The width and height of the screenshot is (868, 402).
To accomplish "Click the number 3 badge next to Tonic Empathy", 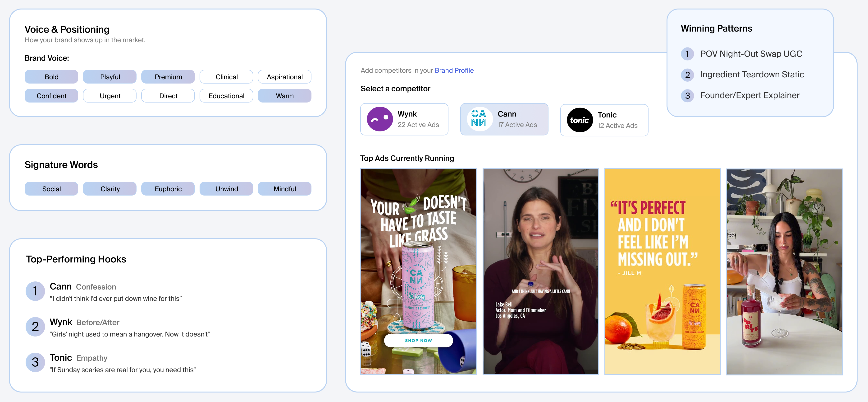I will click(x=35, y=362).
